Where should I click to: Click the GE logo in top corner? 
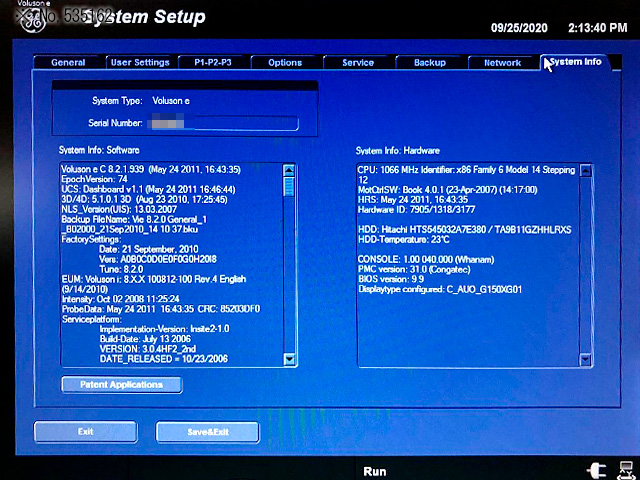pos(32,20)
